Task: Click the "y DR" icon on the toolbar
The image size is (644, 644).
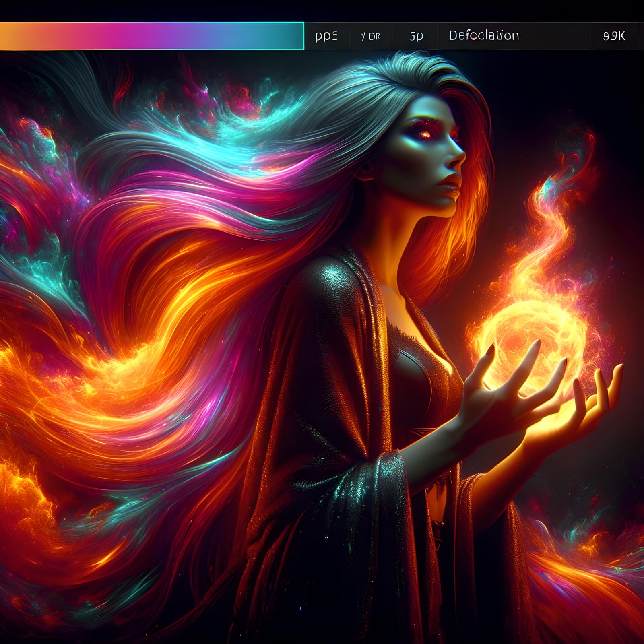Action: pyautogui.click(x=369, y=36)
